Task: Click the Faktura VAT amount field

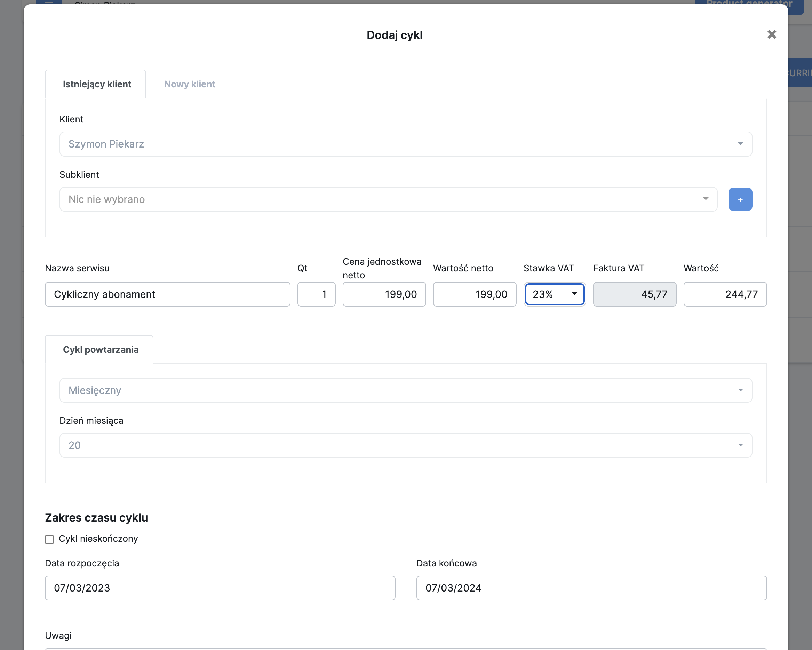Action: click(634, 294)
